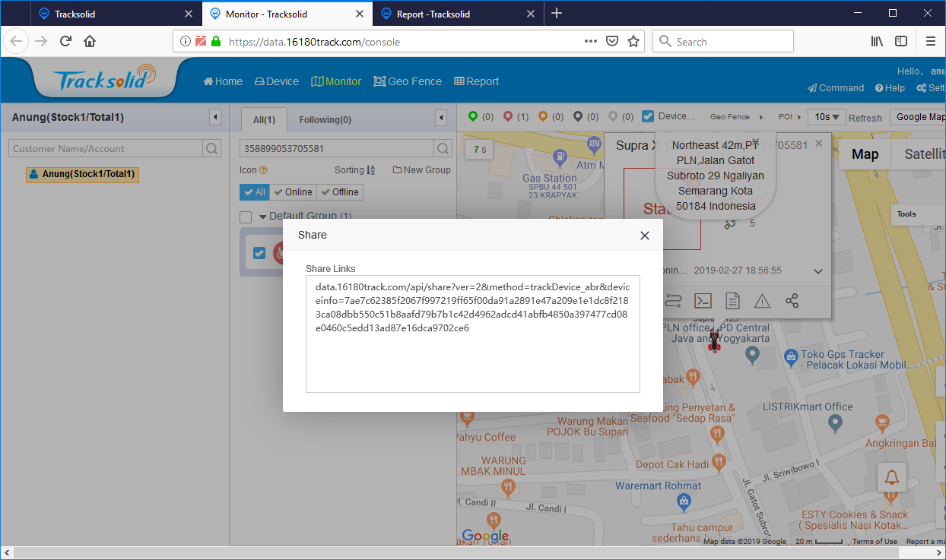The height and width of the screenshot is (560, 946).
Task: Open the 10s refresh interval dropdown
Action: click(828, 116)
